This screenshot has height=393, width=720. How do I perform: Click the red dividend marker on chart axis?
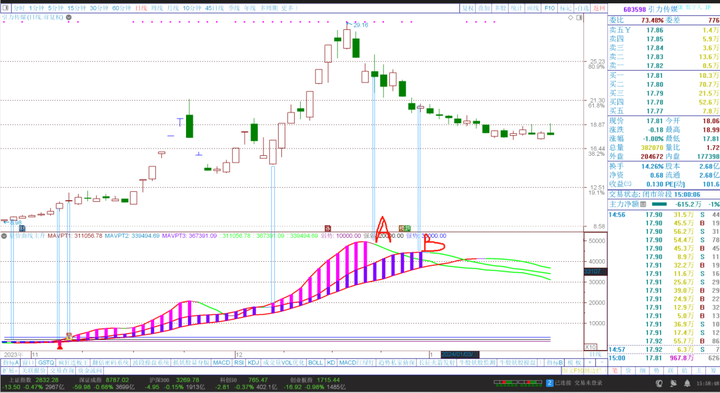pyautogui.click(x=328, y=228)
